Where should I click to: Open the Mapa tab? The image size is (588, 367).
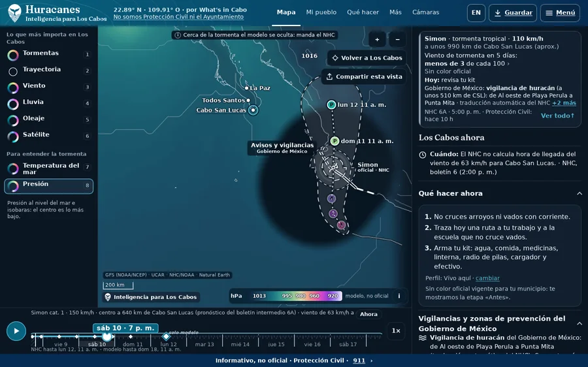point(286,12)
